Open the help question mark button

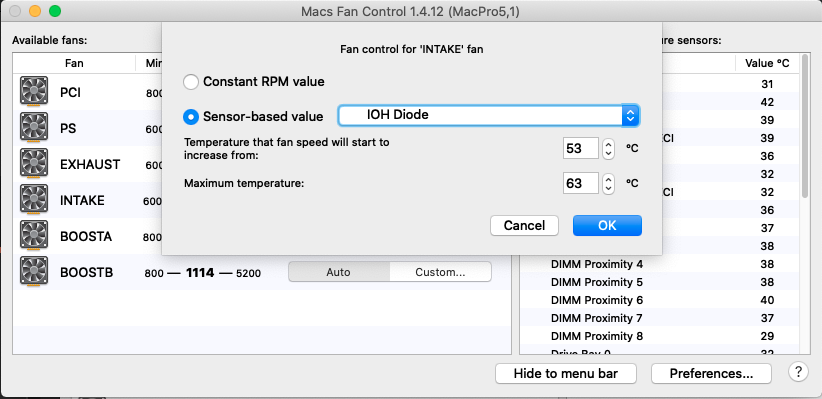(798, 372)
